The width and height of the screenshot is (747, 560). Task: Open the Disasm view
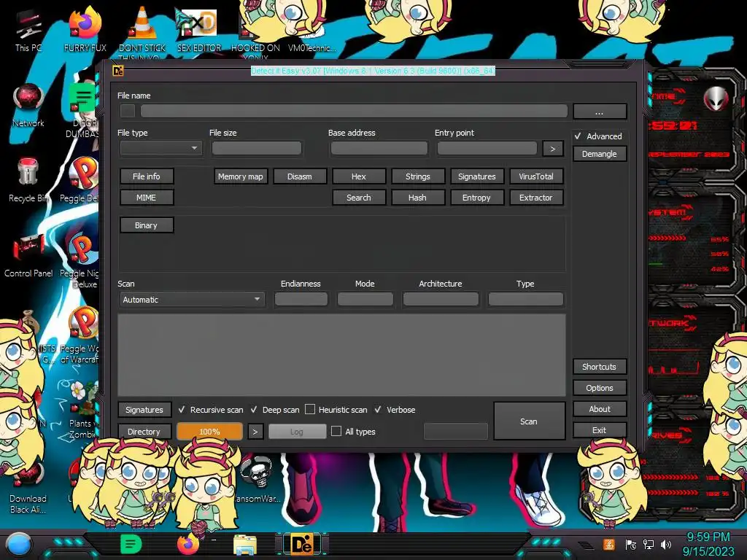pyautogui.click(x=300, y=176)
